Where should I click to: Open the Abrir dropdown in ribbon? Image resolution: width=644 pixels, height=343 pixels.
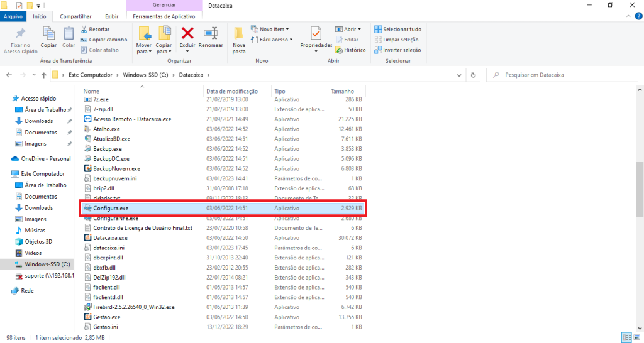[348, 29]
